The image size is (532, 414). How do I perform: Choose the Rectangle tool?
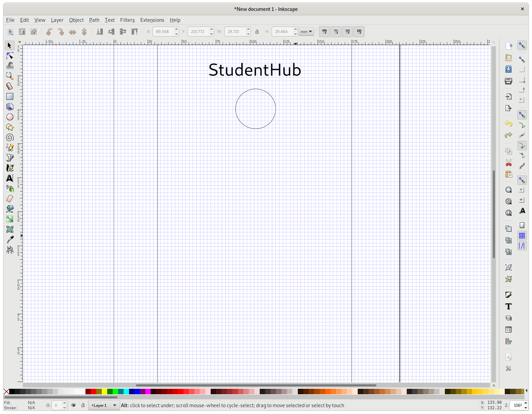pos(10,96)
